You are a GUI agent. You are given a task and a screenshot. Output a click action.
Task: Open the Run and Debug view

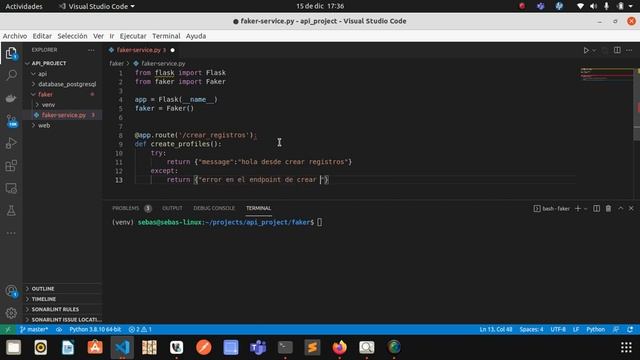click(11, 143)
